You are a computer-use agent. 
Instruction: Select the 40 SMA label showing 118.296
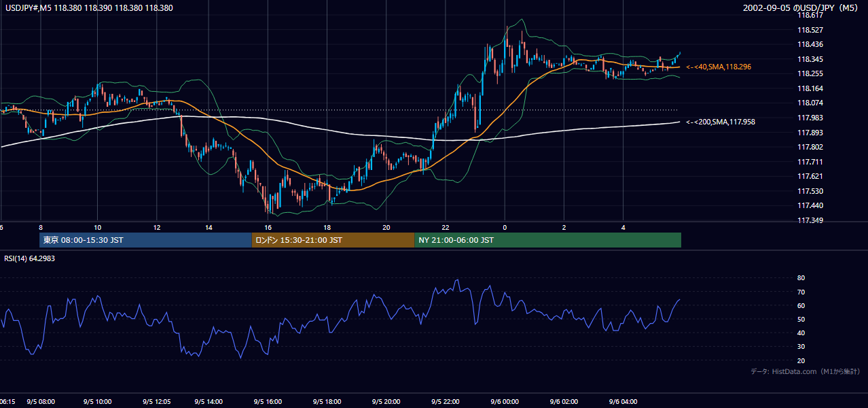tap(719, 67)
